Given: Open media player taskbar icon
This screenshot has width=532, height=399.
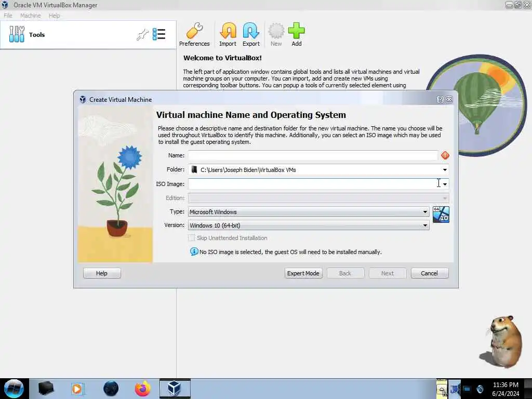Looking at the screenshot, I should click(77, 389).
